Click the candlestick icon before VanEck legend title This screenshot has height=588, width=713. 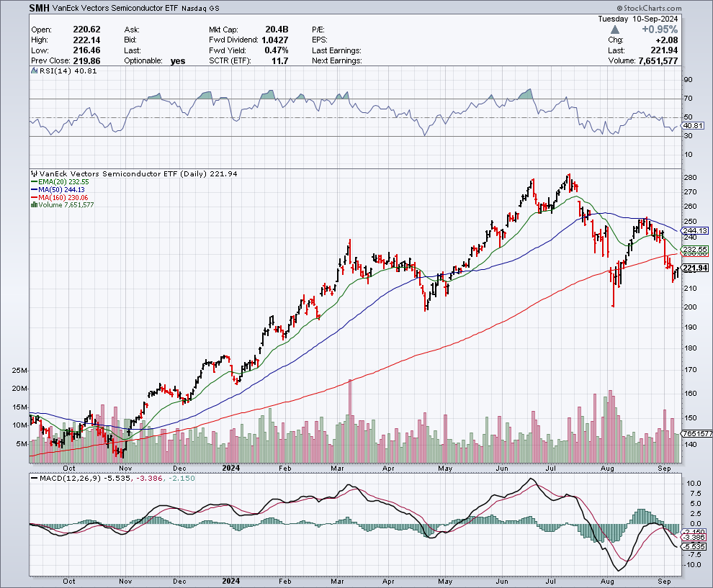click(33, 173)
